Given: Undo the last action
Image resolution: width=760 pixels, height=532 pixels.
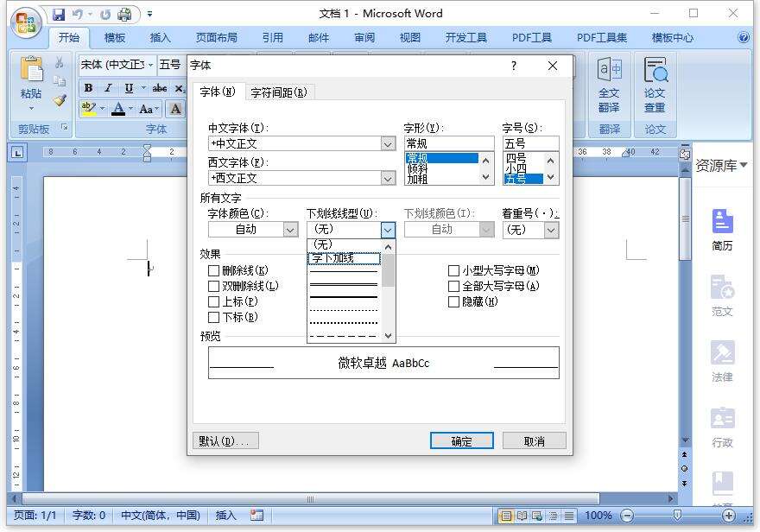Looking at the screenshot, I should 78,14.
